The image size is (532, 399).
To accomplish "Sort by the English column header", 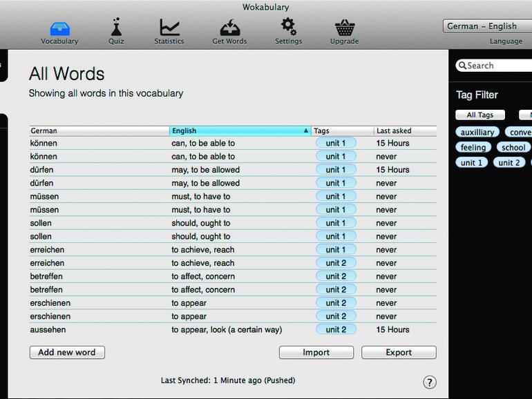I will click(240, 131).
